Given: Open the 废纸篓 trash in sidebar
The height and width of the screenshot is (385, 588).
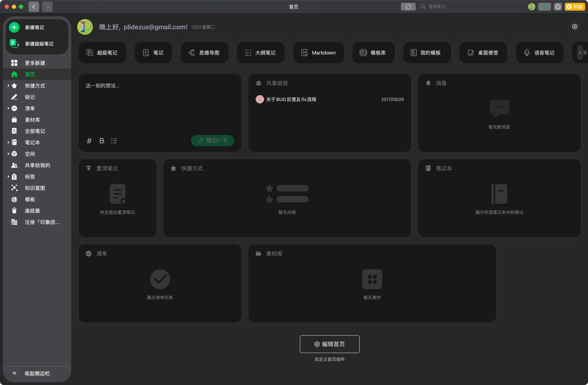Looking at the screenshot, I should [32, 211].
